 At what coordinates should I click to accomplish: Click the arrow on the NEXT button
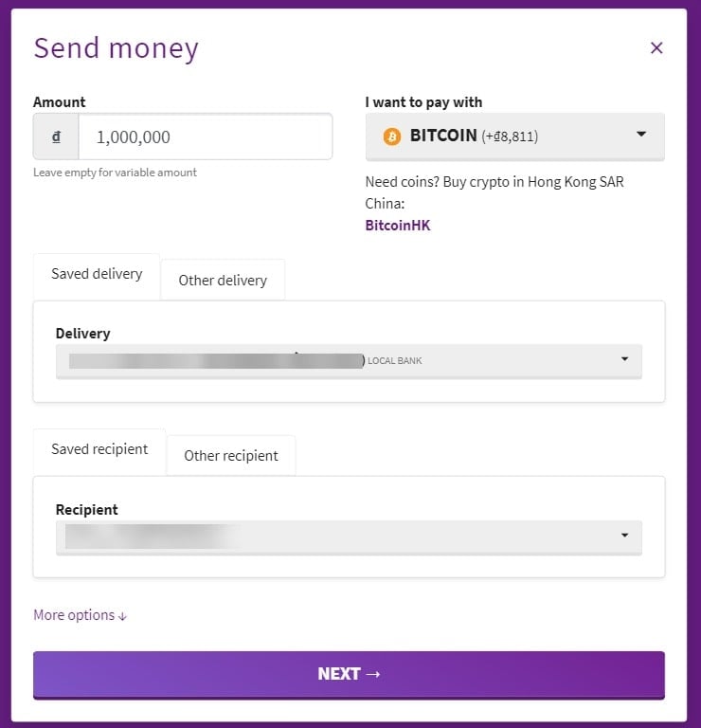[x=372, y=674]
